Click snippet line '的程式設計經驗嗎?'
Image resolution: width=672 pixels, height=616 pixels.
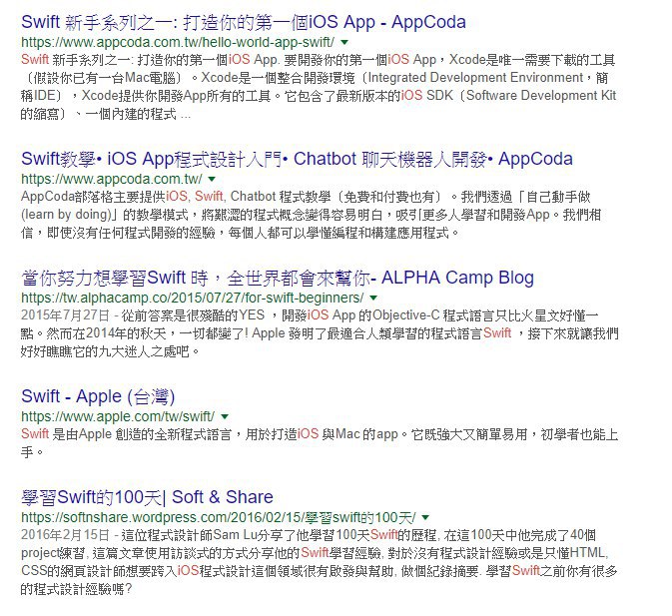tap(77, 589)
